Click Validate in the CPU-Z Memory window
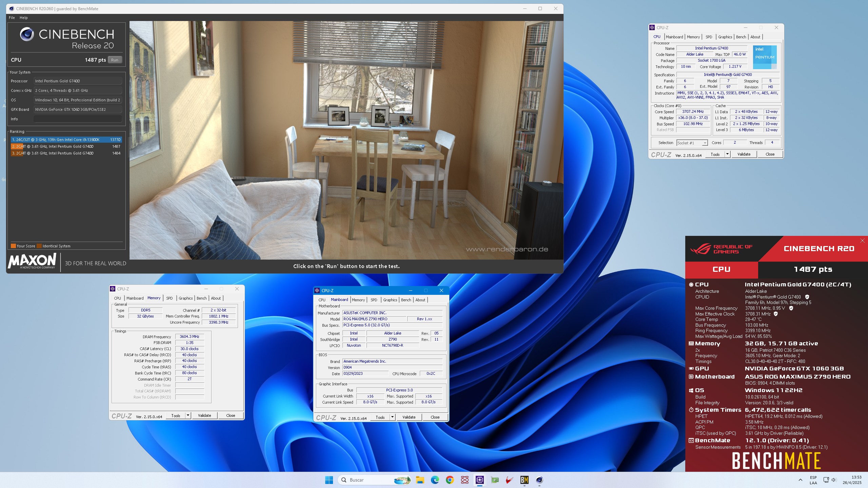 coord(204,415)
